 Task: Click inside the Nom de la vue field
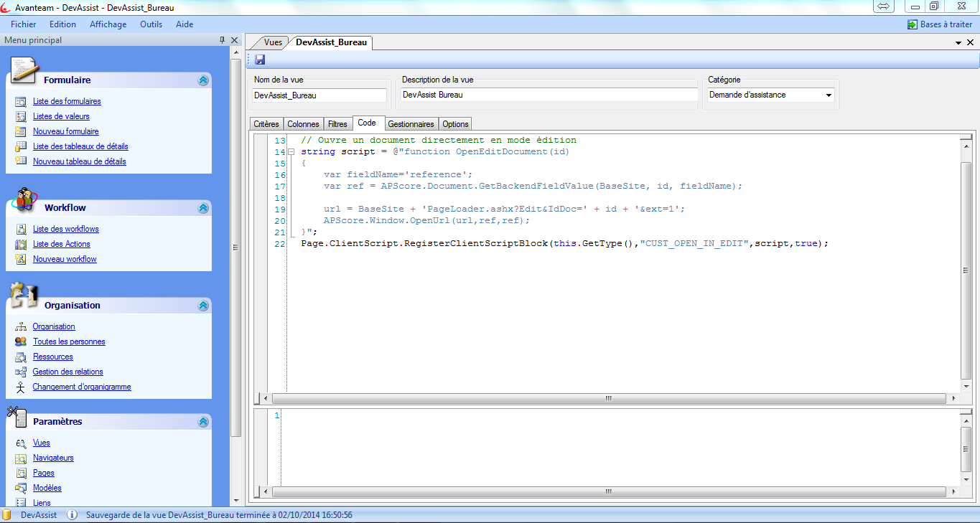coord(318,95)
